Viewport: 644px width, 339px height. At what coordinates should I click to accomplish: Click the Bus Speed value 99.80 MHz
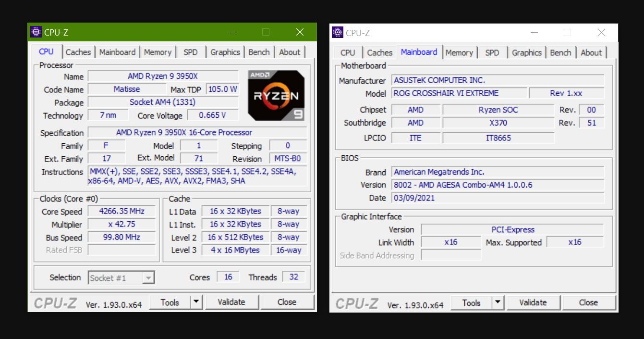click(x=122, y=237)
